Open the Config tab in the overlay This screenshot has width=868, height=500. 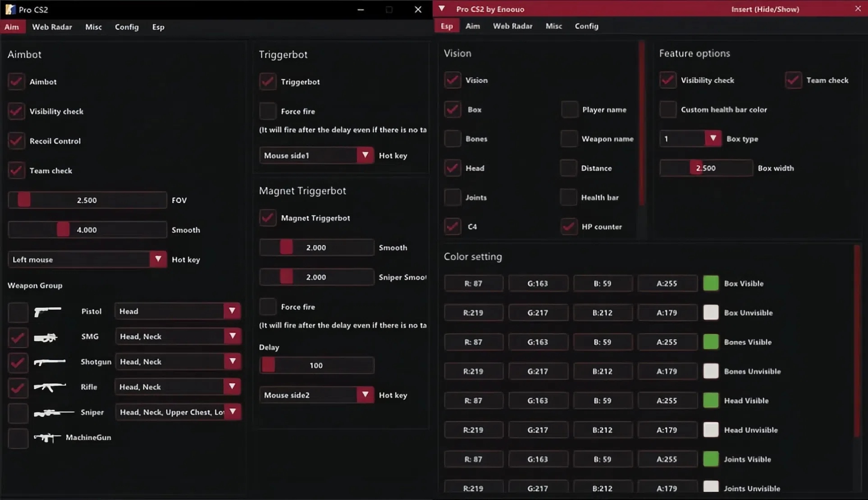click(586, 26)
